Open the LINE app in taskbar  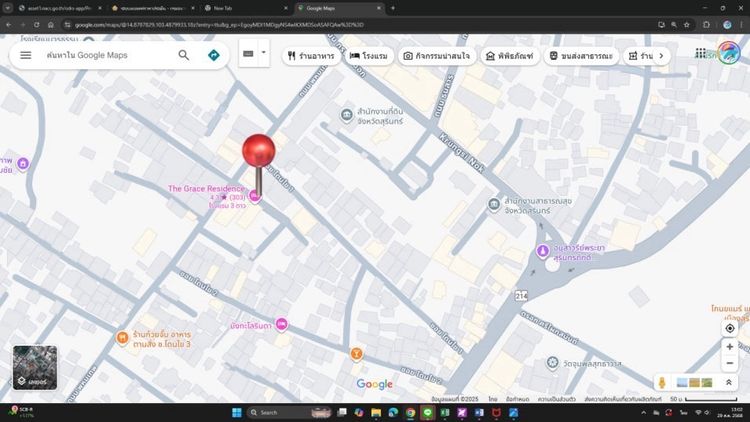[x=428, y=412]
